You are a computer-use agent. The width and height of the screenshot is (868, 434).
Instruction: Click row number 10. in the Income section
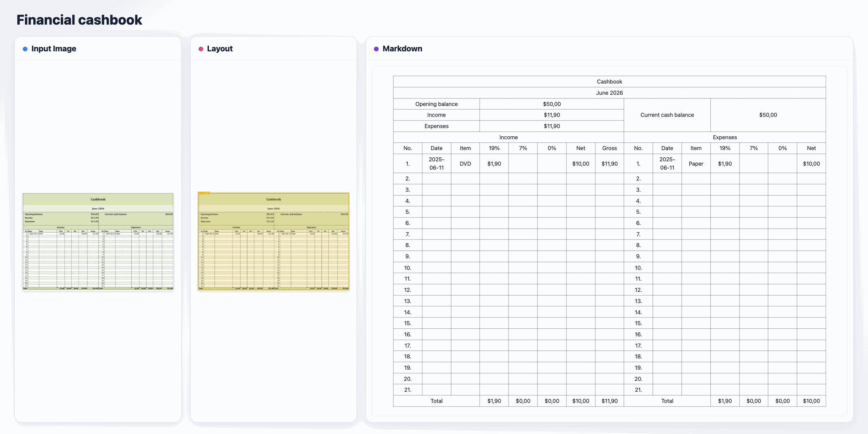408,268
